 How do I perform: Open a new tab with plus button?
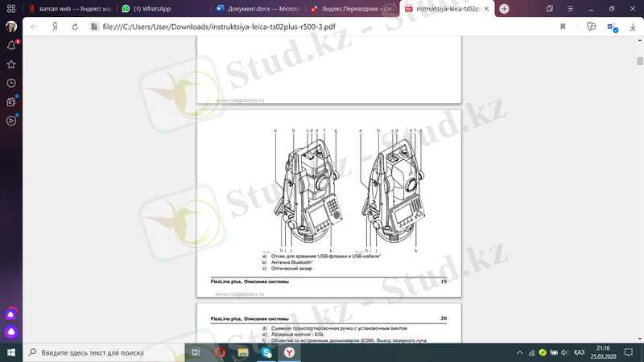pos(504,9)
